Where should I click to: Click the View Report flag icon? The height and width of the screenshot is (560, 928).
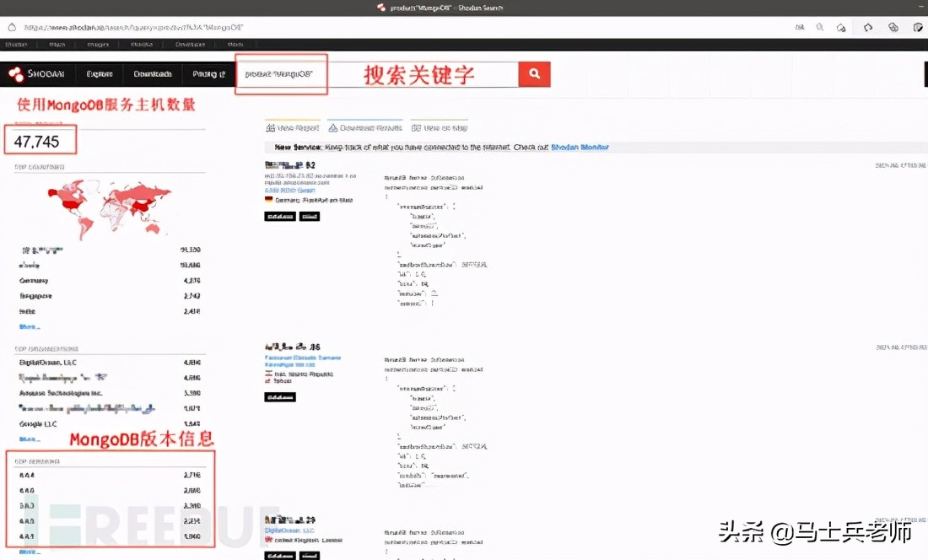pyautogui.click(x=270, y=127)
